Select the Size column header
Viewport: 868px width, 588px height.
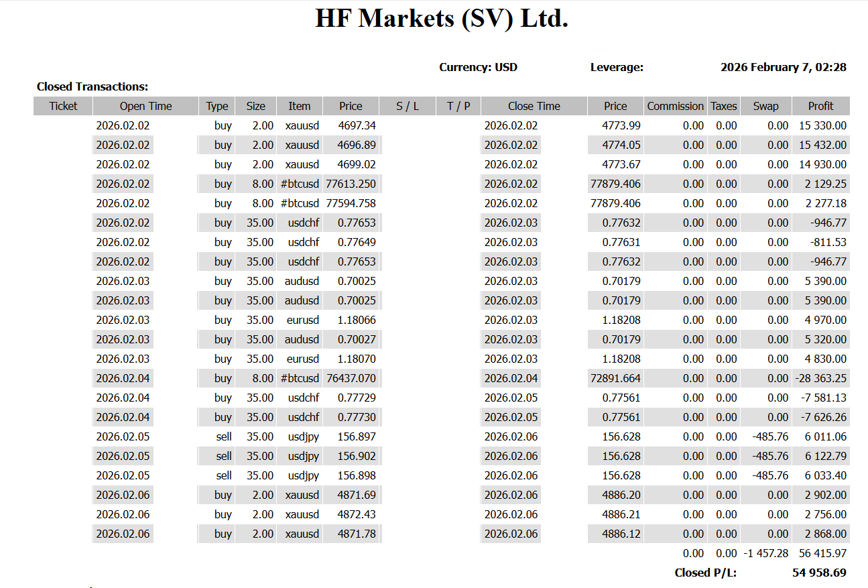point(255,106)
